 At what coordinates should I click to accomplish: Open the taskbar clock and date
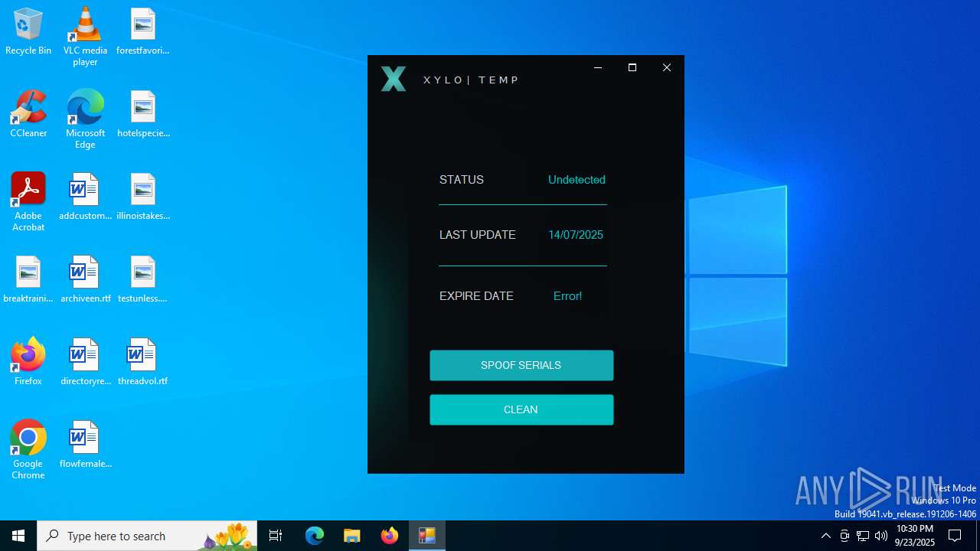click(x=915, y=536)
